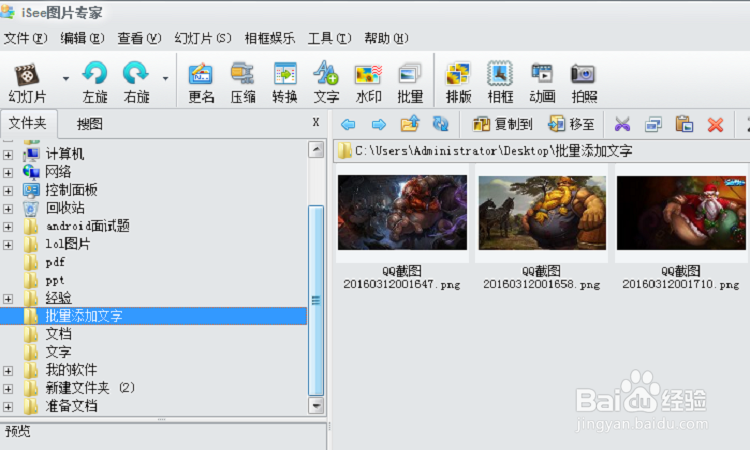Image resolution: width=750 pixels, height=450 pixels.
Task: Select the pdf folder
Action: click(55, 262)
